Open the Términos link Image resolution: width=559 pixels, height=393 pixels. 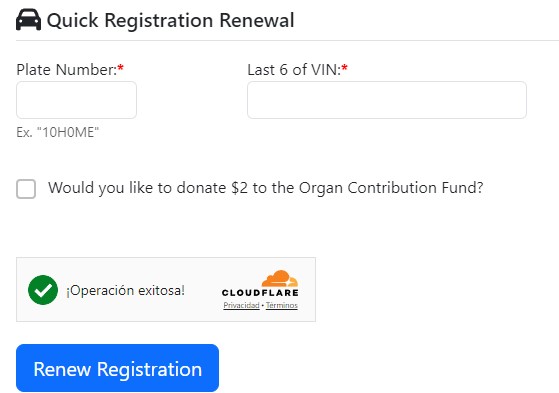(282, 306)
